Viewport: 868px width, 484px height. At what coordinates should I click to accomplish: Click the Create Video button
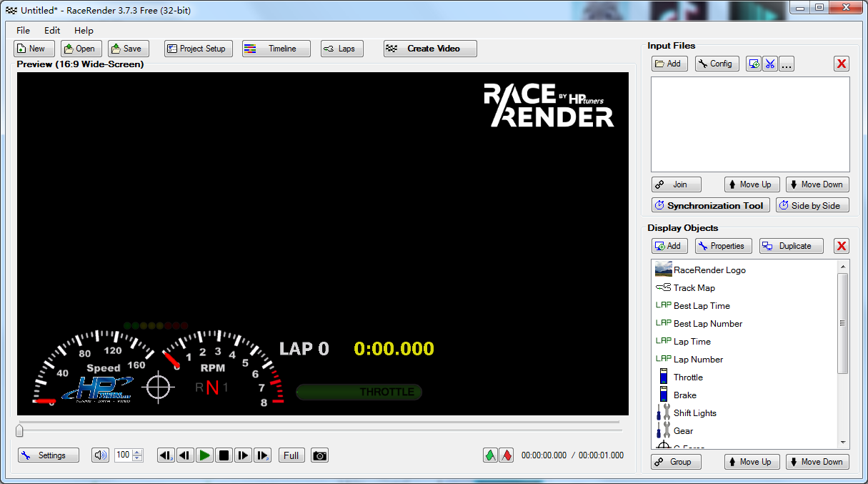(x=430, y=49)
